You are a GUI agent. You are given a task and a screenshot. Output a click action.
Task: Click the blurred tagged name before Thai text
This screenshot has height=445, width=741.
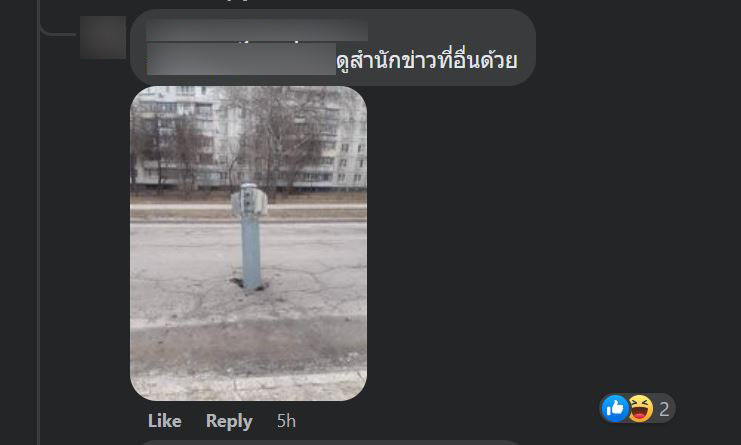coord(241,59)
